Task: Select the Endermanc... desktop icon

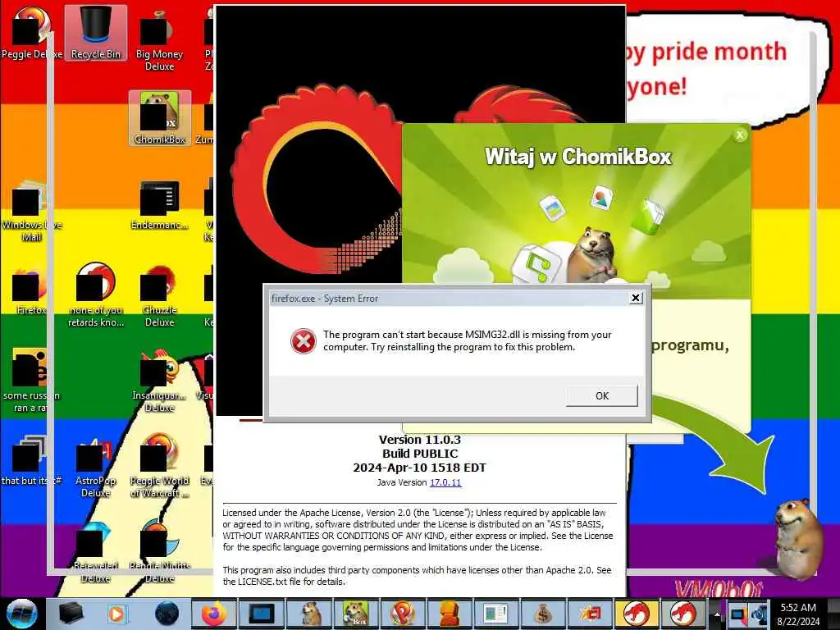Action: tap(159, 204)
